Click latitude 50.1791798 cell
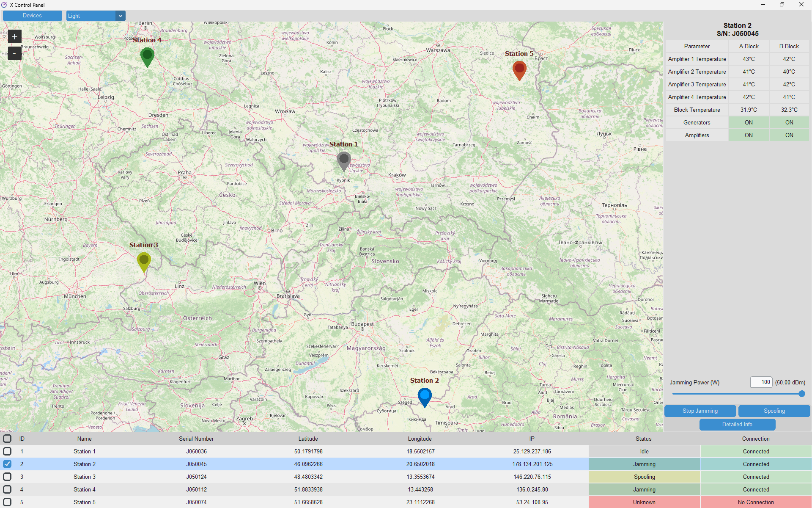 (308, 451)
